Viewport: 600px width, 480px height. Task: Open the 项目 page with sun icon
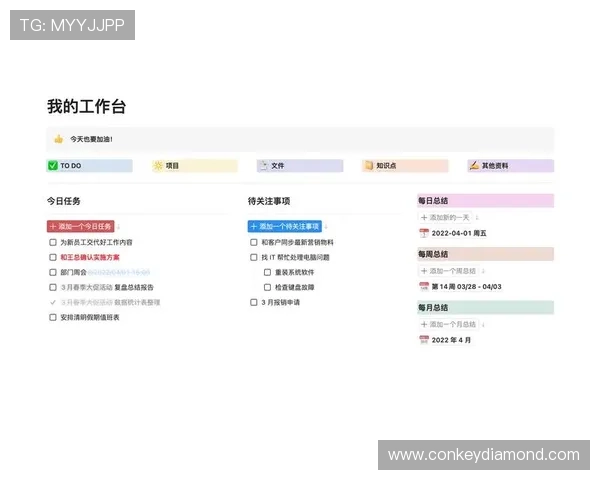pos(195,166)
